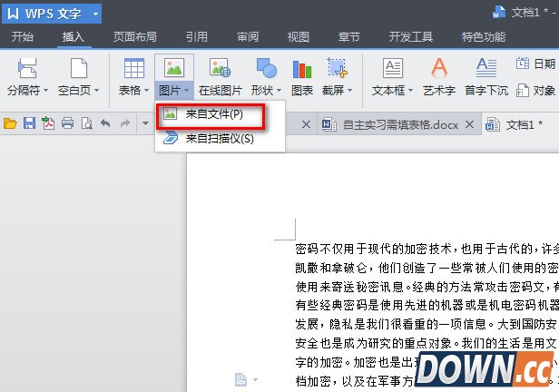
Task: Open the 审阅 ribbon tab
Action: [248, 36]
